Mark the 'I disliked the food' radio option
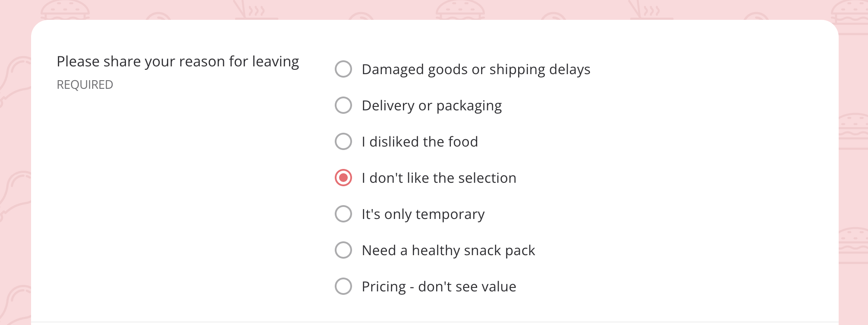Screen dimensions: 868x325 pos(343,141)
